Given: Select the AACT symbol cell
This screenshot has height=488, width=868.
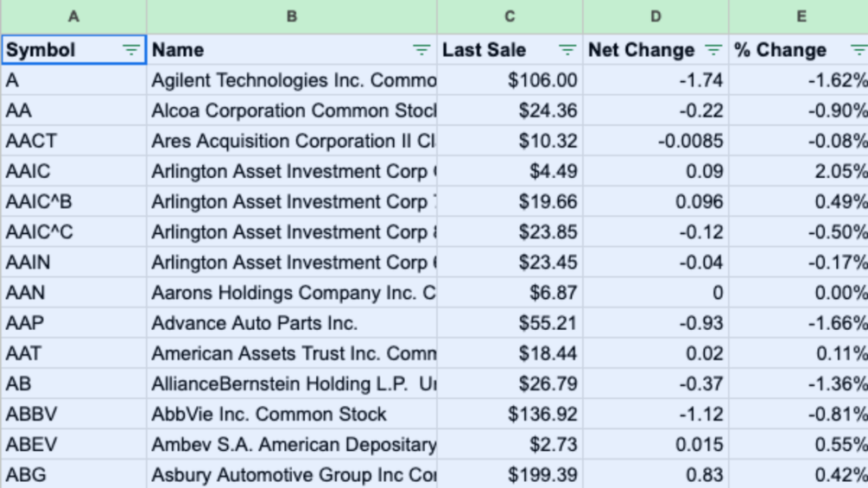Looking at the screenshot, I should click(73, 142).
